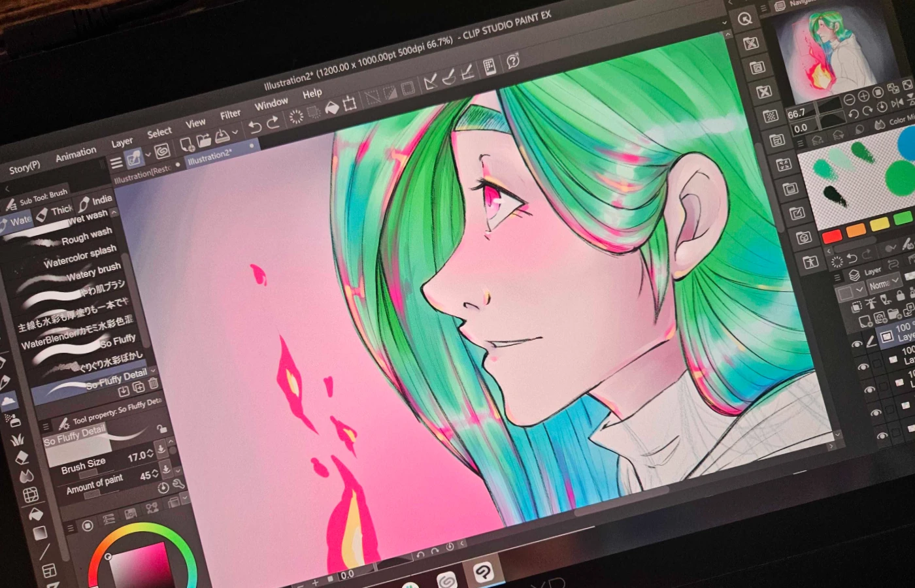Open the Filter menu
Viewport: 915px width, 588px height.
click(x=230, y=114)
